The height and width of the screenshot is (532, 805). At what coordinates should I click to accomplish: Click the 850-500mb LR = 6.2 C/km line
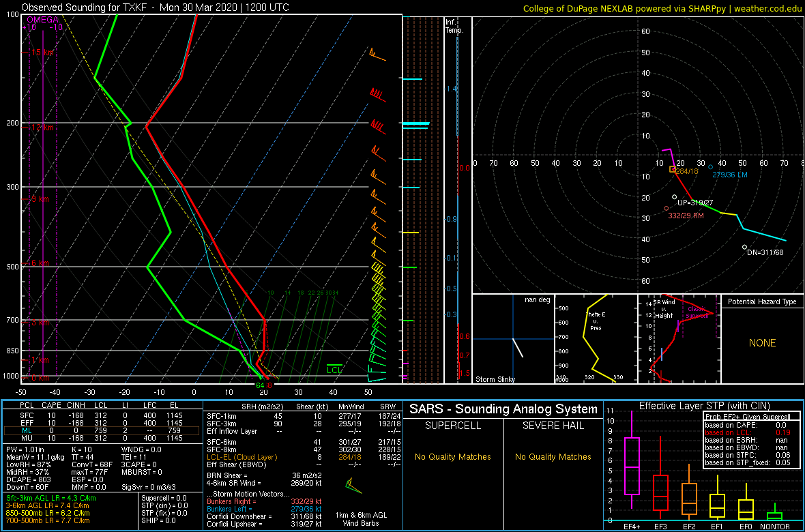point(48,513)
